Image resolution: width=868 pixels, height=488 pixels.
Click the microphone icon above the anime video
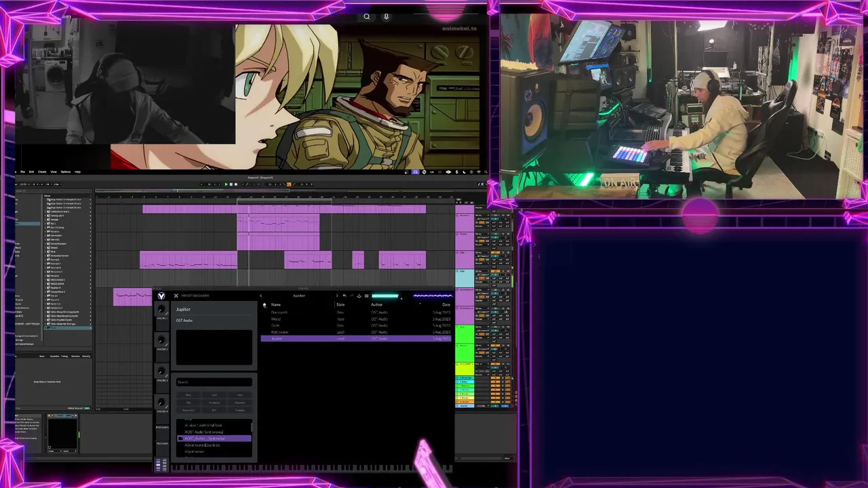386,16
